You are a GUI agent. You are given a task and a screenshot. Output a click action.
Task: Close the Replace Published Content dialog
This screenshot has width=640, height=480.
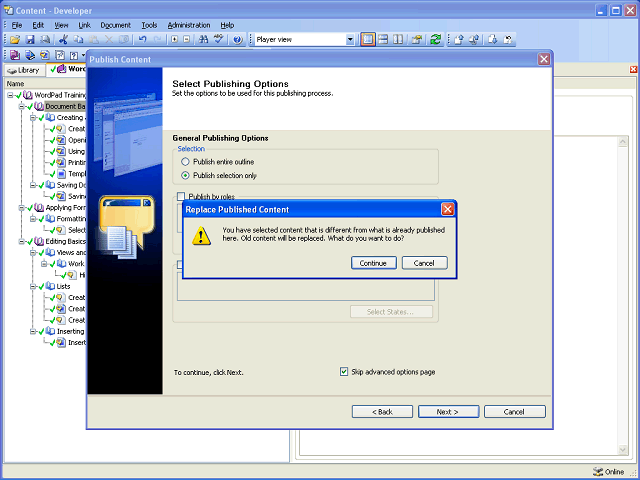pos(447,209)
